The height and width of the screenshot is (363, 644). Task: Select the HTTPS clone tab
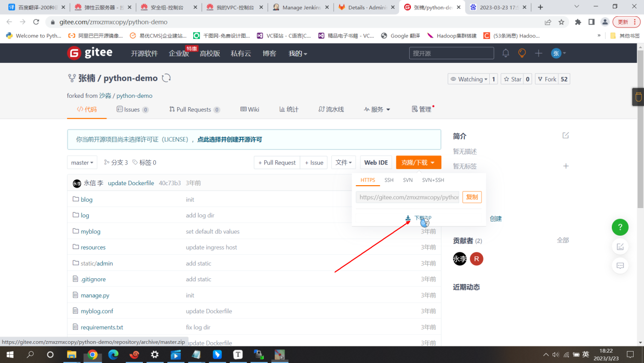[368, 180]
